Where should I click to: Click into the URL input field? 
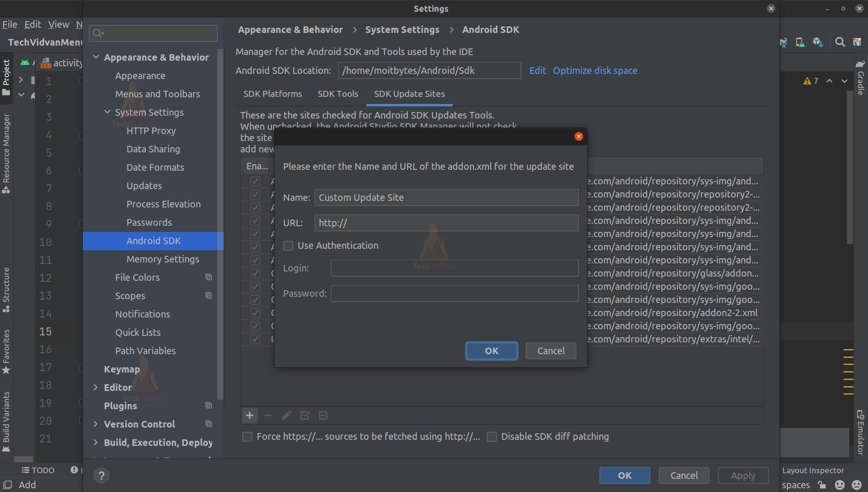point(446,223)
